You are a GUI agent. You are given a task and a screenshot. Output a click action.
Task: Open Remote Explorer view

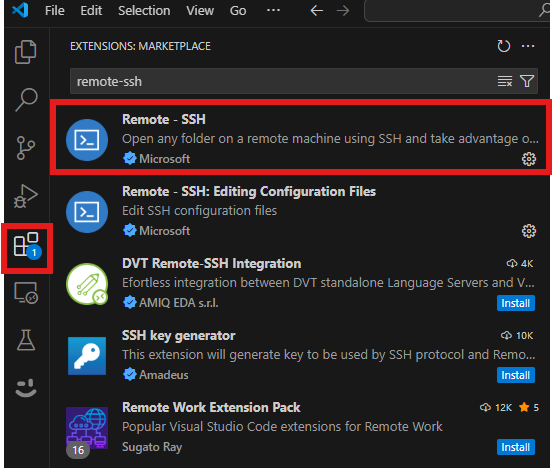pyautogui.click(x=26, y=293)
